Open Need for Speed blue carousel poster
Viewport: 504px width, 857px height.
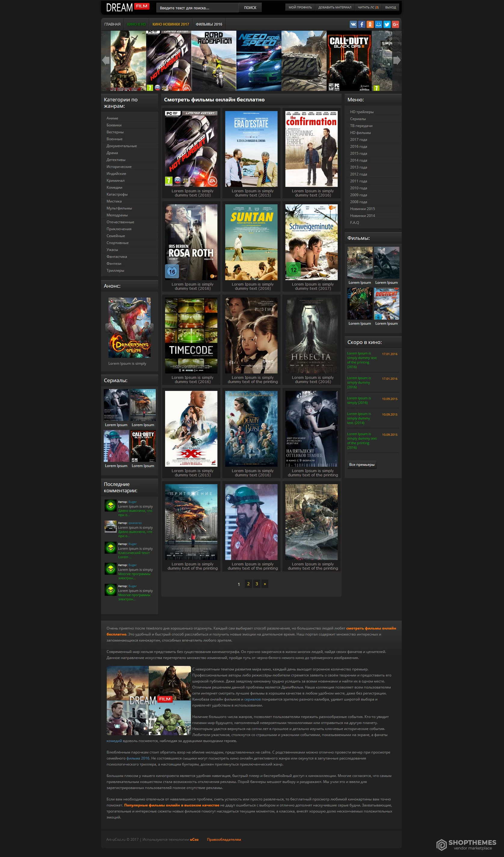pos(259,61)
